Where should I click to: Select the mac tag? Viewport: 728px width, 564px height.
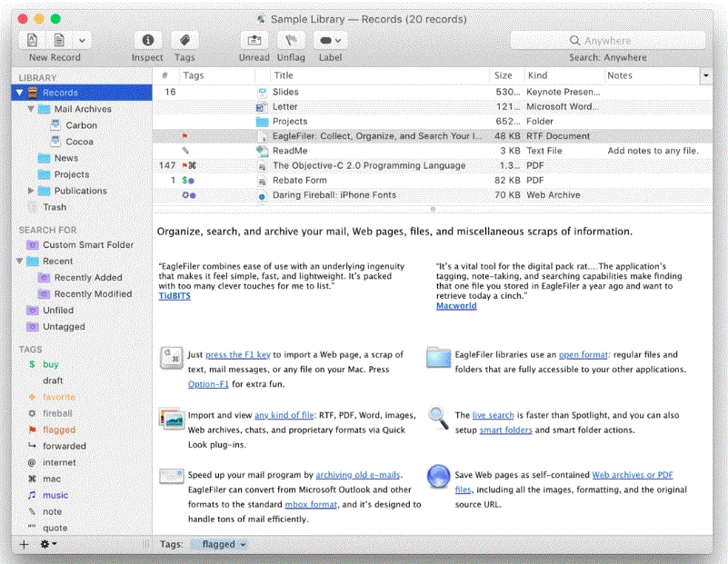click(x=52, y=479)
